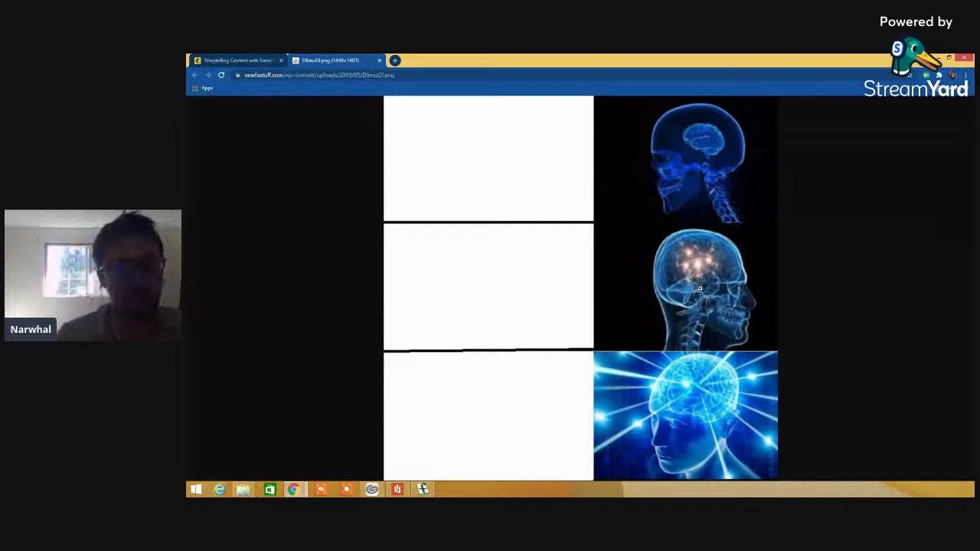Open the Windows Store taskbar icon
This screenshot has height=551, width=980.
[x=269, y=489]
